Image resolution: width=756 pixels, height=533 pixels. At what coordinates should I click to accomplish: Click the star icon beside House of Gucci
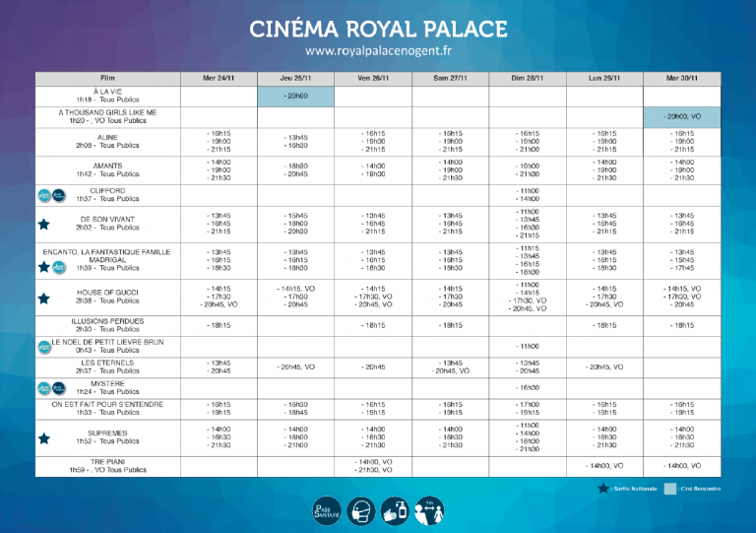pyautogui.click(x=43, y=297)
